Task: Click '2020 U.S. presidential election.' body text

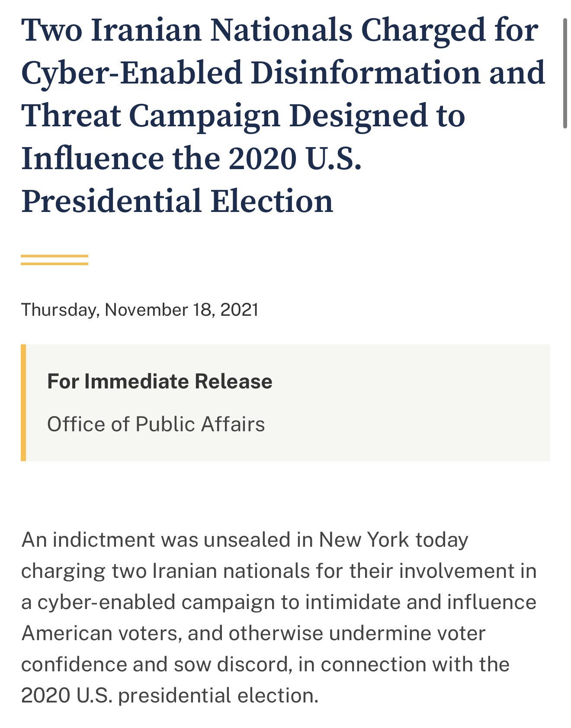Action: [x=170, y=696]
